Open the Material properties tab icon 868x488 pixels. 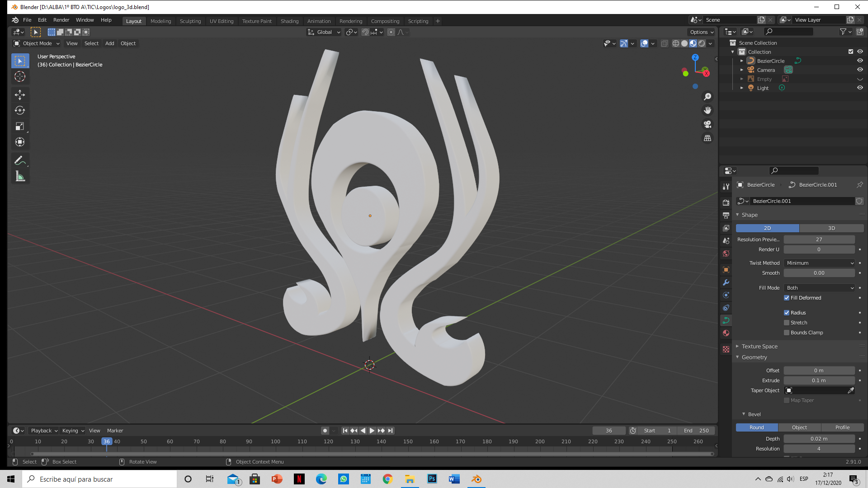point(726,333)
